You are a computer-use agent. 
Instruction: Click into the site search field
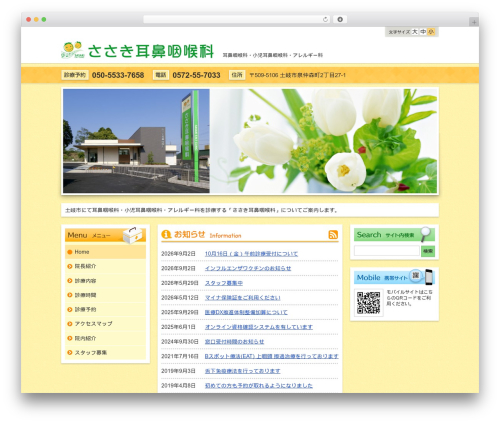click(x=387, y=251)
